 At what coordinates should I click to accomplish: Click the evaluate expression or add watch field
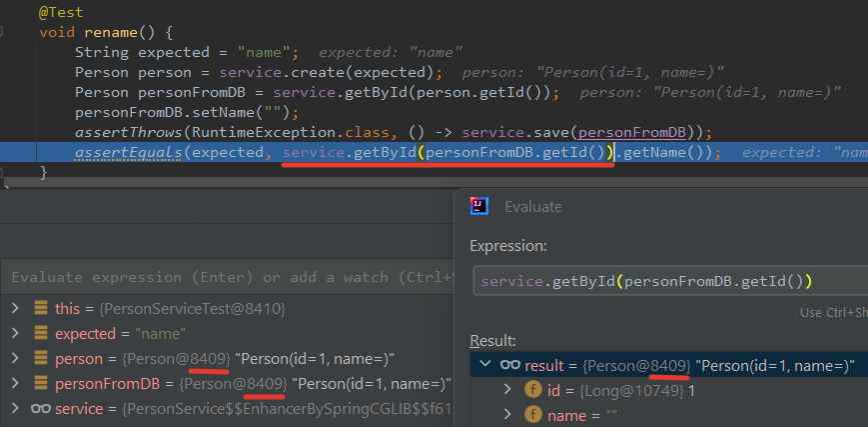(228, 277)
